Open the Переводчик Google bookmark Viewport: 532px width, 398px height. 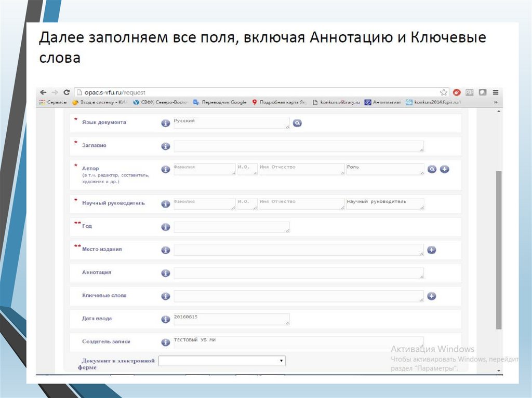click(x=220, y=103)
